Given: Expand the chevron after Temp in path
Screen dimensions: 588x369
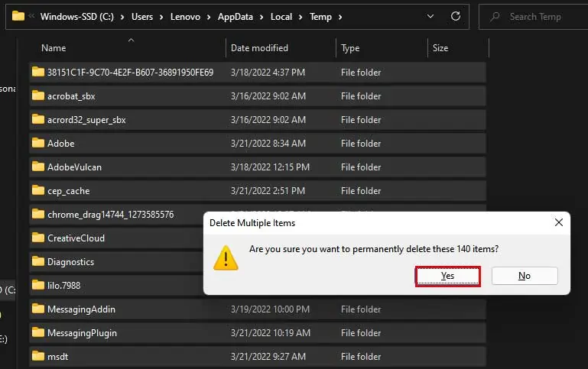Looking at the screenshot, I should (x=339, y=16).
